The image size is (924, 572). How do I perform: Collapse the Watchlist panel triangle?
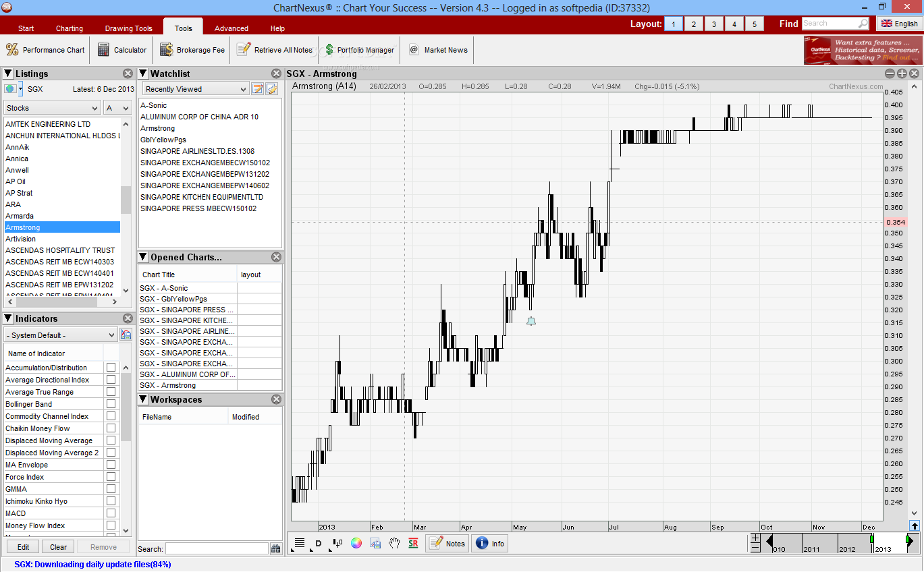(x=143, y=74)
